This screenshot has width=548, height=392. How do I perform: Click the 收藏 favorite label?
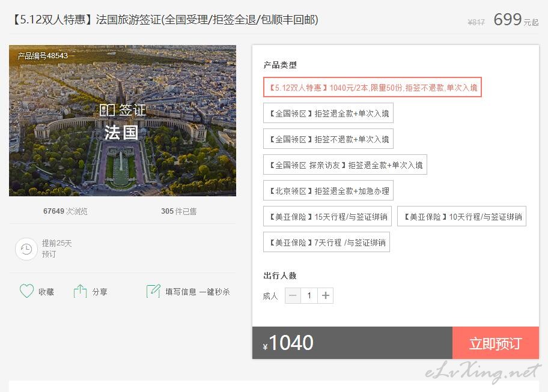click(x=46, y=292)
